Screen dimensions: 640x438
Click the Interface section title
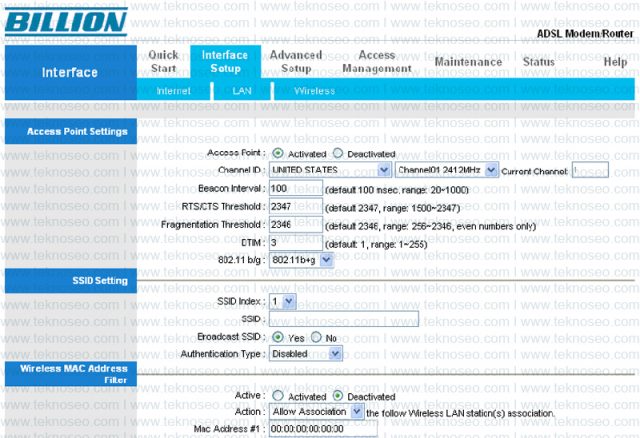(x=70, y=72)
